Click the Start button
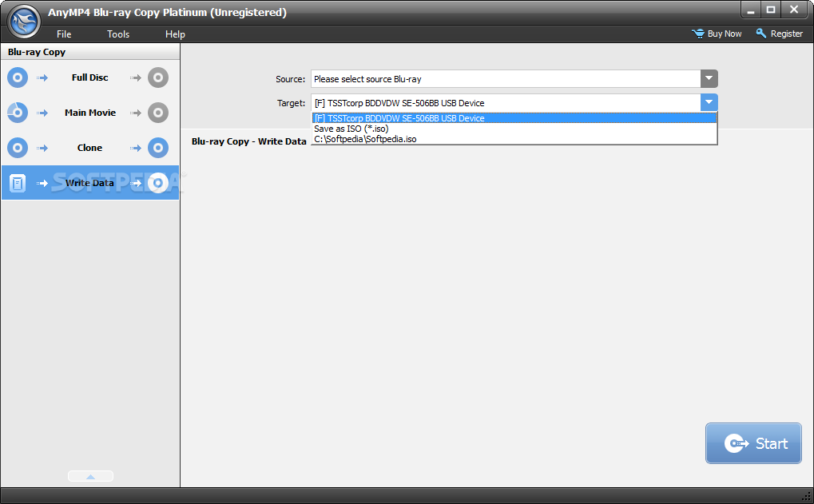814x504 pixels. (753, 443)
